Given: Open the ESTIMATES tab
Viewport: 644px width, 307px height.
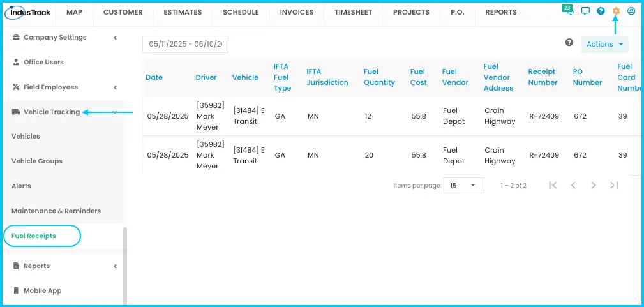Looking at the screenshot, I should (x=183, y=12).
